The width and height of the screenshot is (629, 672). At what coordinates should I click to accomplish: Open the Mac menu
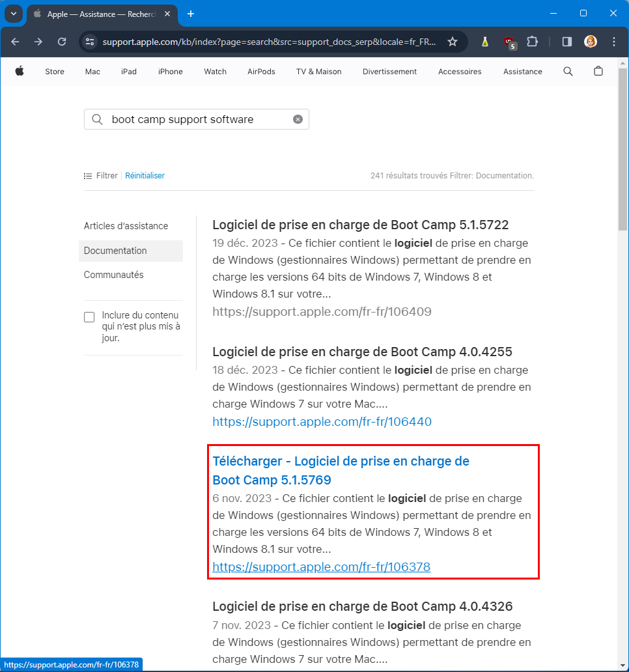coord(92,72)
